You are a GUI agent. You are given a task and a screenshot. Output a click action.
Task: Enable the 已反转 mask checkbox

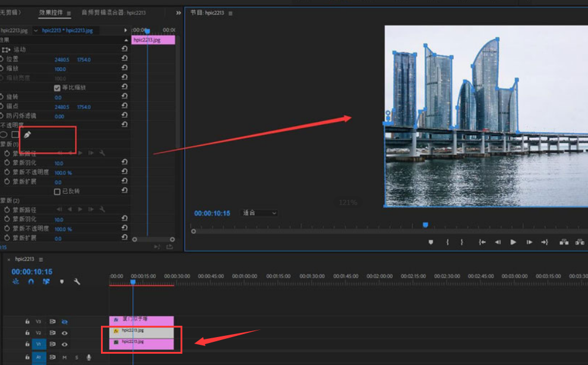coord(57,191)
